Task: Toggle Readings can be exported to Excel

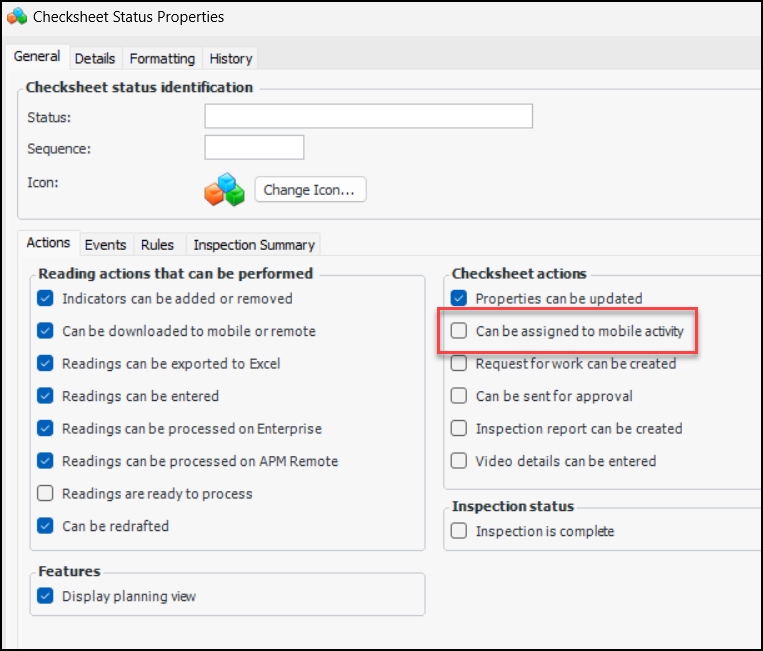Action: [44, 363]
